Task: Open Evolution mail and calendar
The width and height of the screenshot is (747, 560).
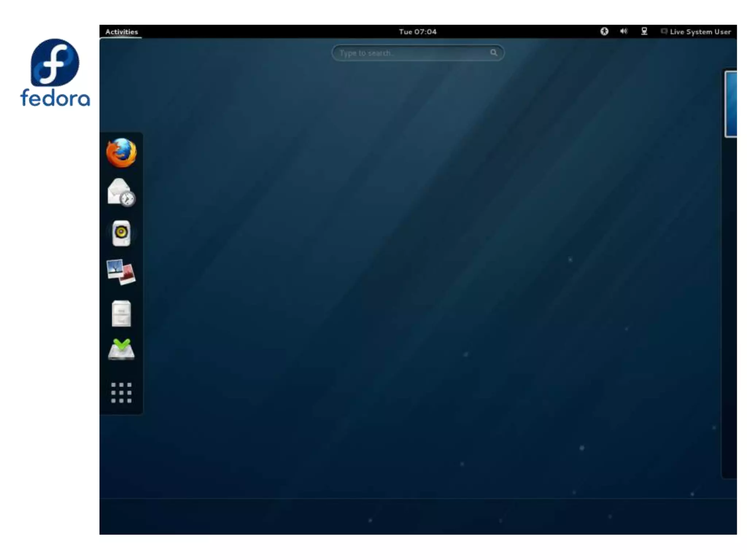Action: tap(121, 192)
